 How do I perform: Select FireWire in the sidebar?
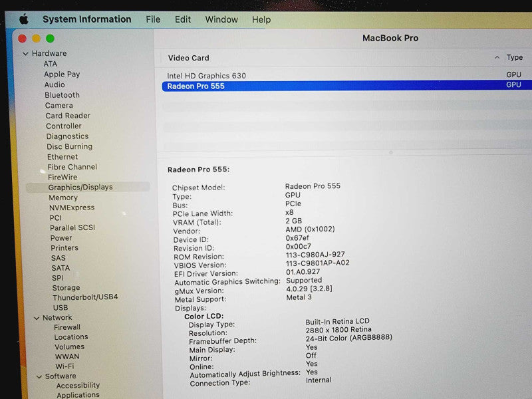[63, 177]
